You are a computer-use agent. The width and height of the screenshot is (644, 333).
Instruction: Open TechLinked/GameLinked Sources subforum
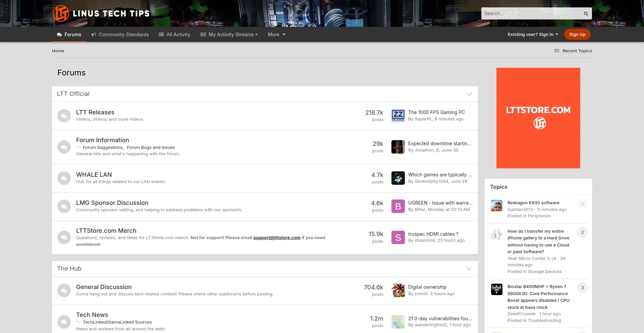point(117,322)
